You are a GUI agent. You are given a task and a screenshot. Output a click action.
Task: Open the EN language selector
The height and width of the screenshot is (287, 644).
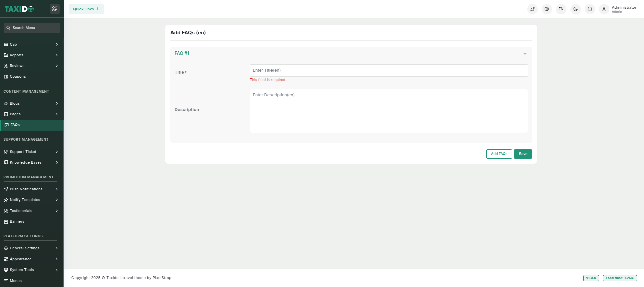tap(561, 9)
